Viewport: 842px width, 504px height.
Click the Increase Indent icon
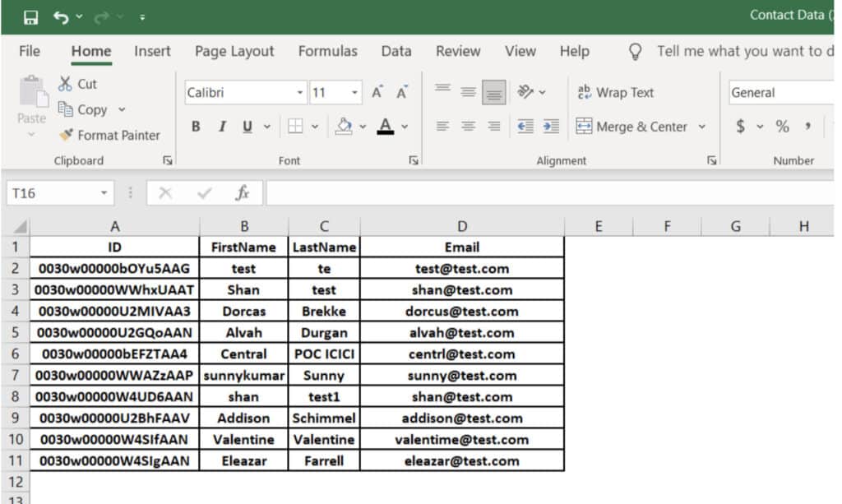click(x=551, y=127)
